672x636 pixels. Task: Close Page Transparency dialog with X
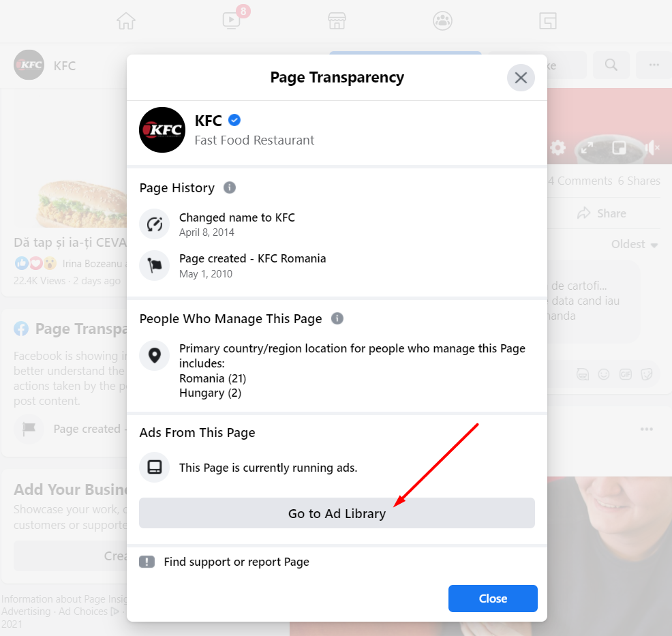pos(521,78)
